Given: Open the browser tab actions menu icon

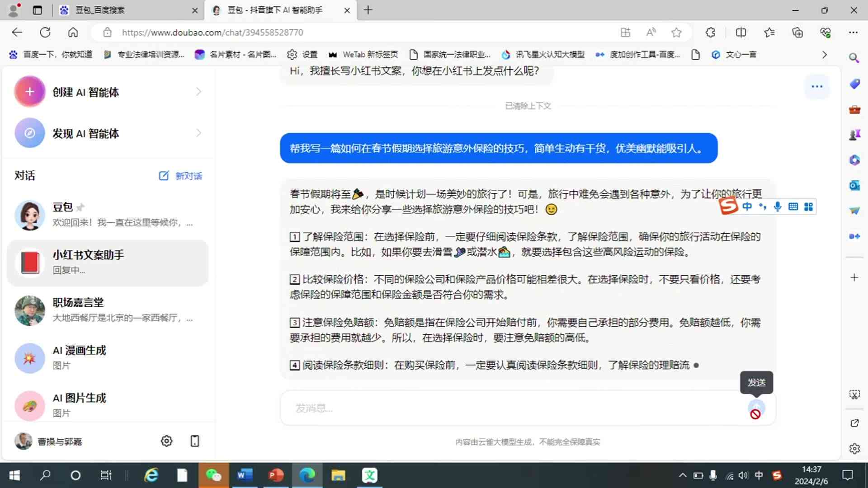Looking at the screenshot, I should pyautogui.click(x=38, y=10).
